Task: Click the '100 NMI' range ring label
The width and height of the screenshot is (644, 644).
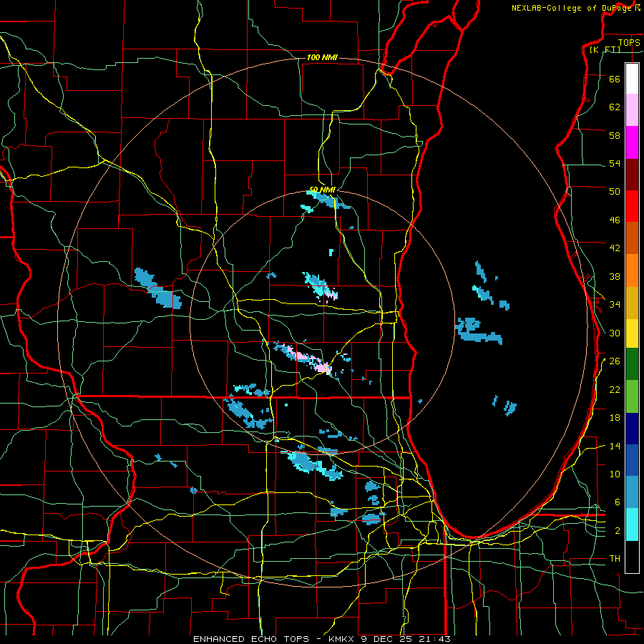Action: coord(322,57)
